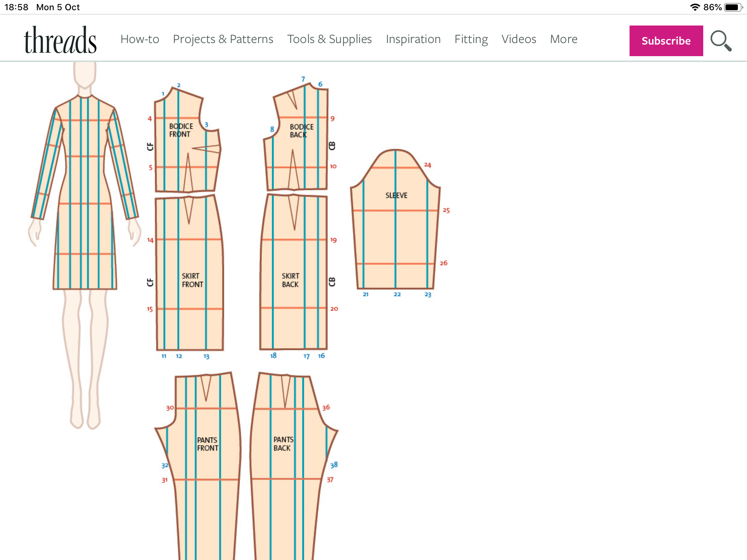This screenshot has width=747, height=560.
Task: Open the How-to menu item
Action: click(140, 39)
